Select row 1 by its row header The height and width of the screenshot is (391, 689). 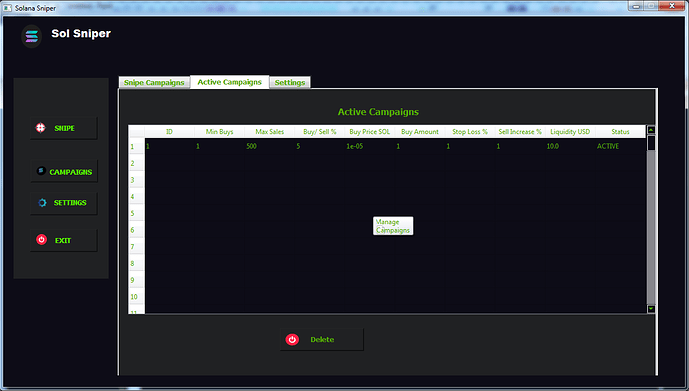136,146
